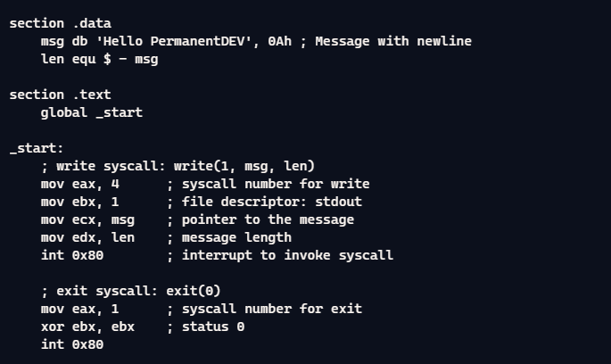Click the '_start:' label

coord(37,148)
